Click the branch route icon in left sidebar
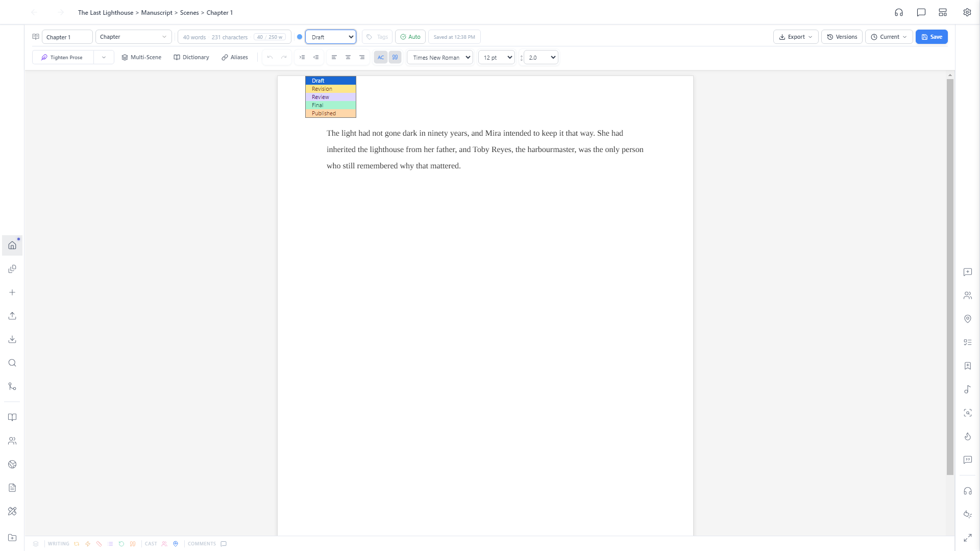 coord(12,386)
